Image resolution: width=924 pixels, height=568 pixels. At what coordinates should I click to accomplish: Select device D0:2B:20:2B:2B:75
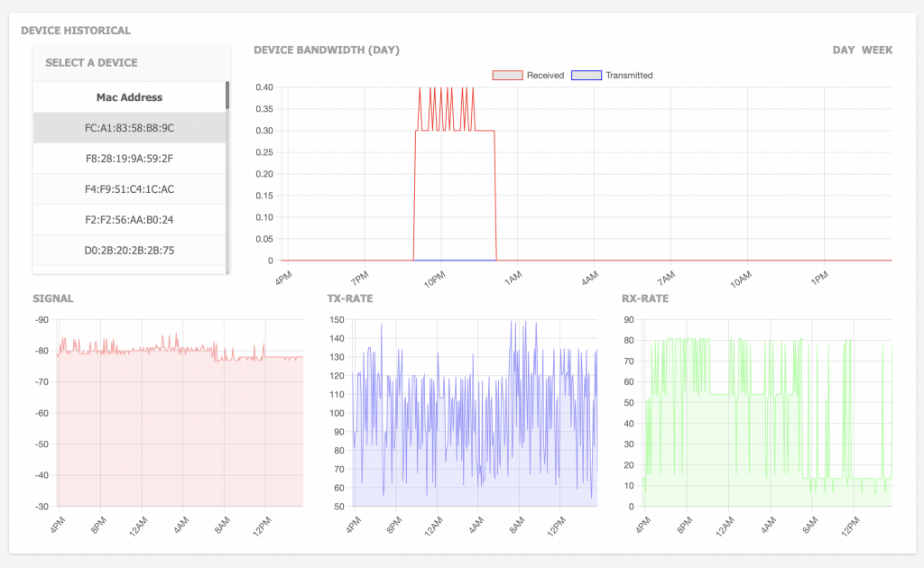[x=129, y=250]
